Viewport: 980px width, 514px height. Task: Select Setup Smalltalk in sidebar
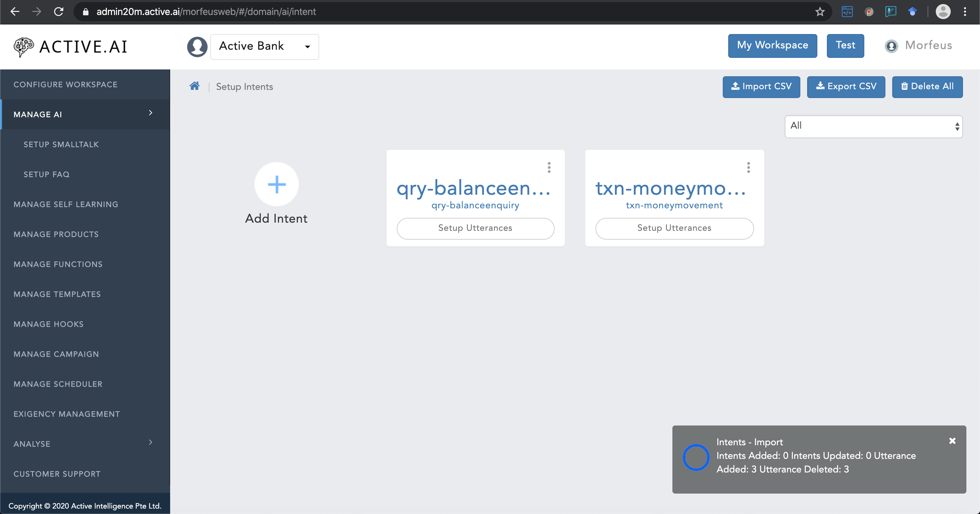[61, 145]
